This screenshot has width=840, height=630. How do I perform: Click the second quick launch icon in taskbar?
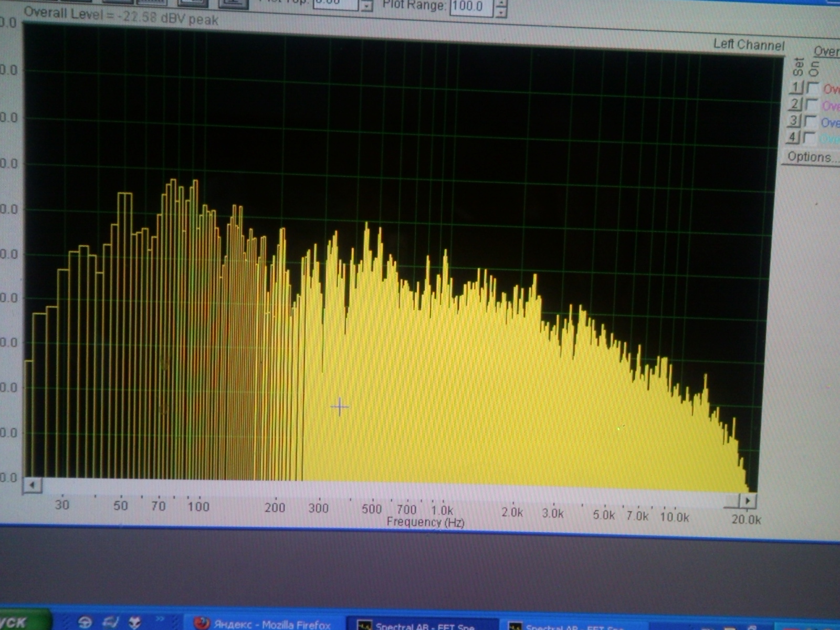click(111, 622)
